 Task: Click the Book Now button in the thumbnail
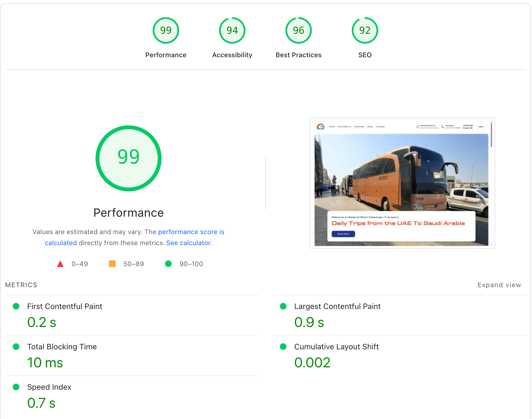[343, 234]
